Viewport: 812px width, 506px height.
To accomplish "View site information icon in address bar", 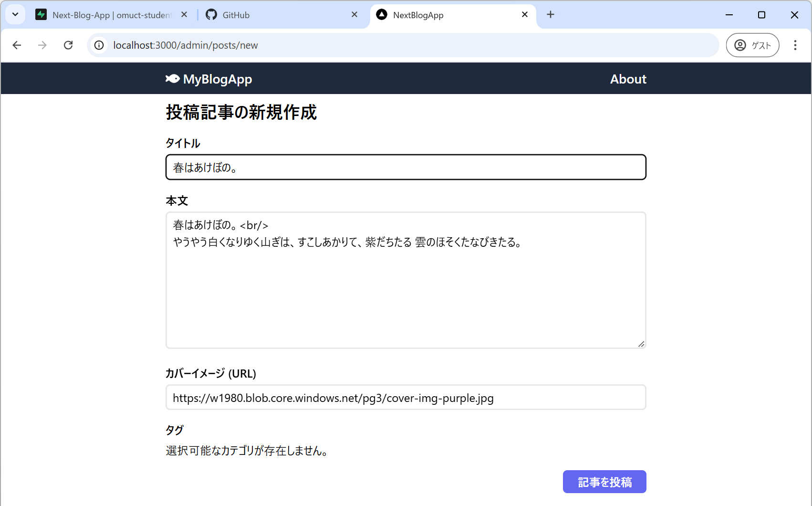I will (99, 45).
